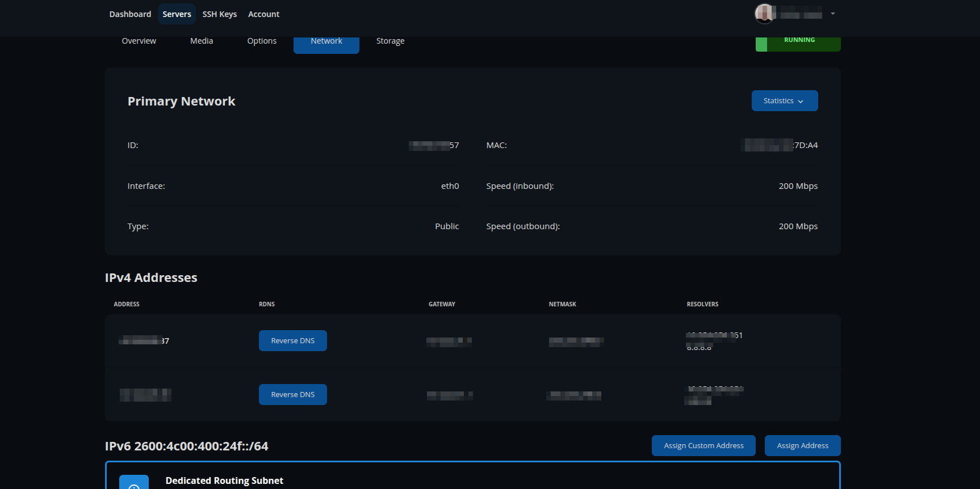Click the IPv4 address ending in 37
Viewport: 980px width, 489px height.
click(x=144, y=341)
